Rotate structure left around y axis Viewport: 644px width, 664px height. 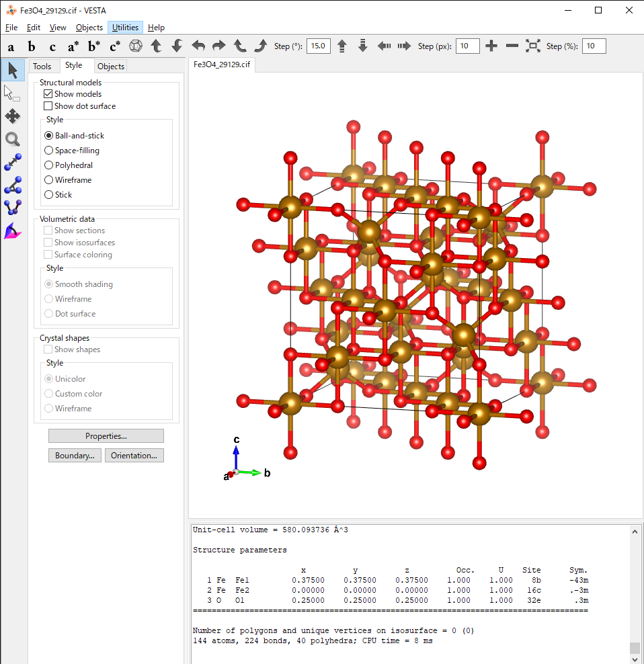click(x=198, y=46)
